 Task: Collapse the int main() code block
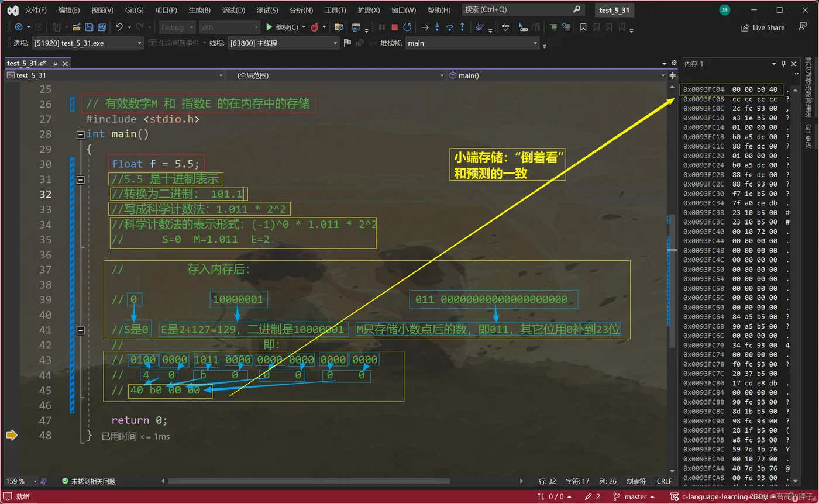click(x=81, y=134)
